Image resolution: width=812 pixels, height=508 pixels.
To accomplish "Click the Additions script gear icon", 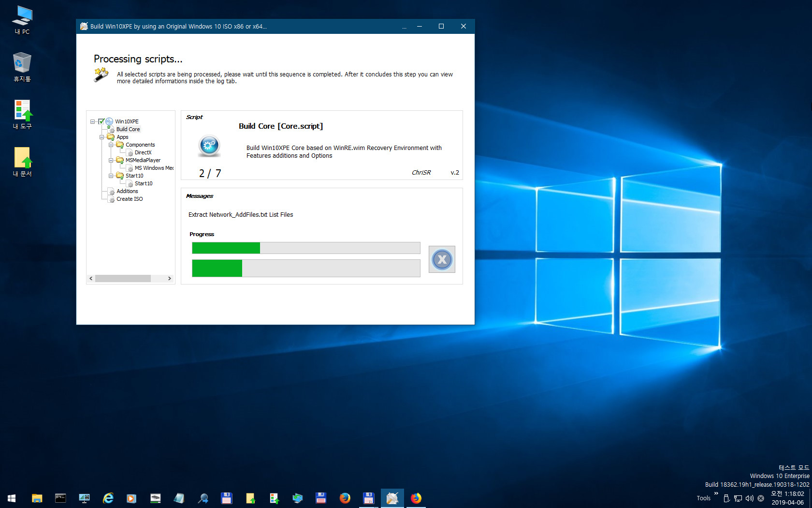I will [x=112, y=192].
